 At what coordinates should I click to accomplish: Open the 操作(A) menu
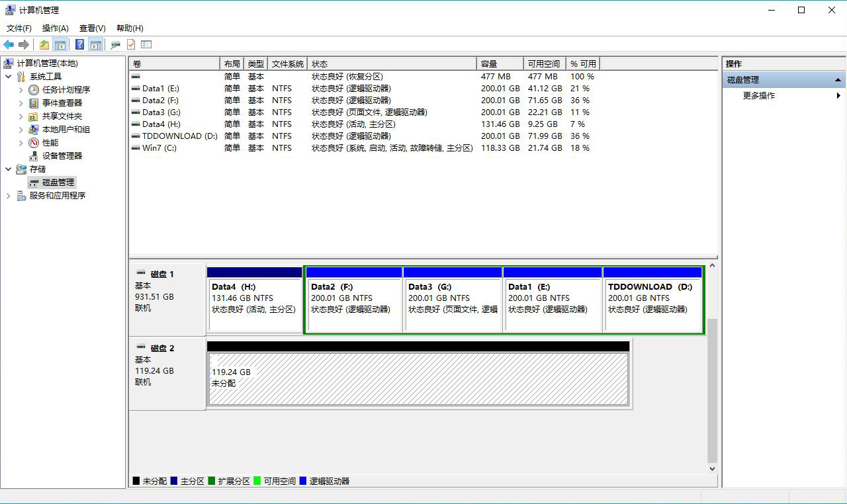(56, 28)
